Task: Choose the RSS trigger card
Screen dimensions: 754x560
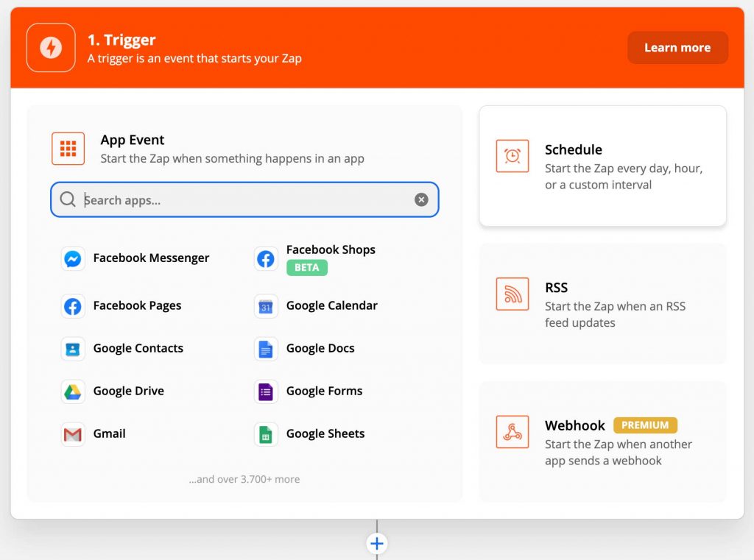Action: 602,304
